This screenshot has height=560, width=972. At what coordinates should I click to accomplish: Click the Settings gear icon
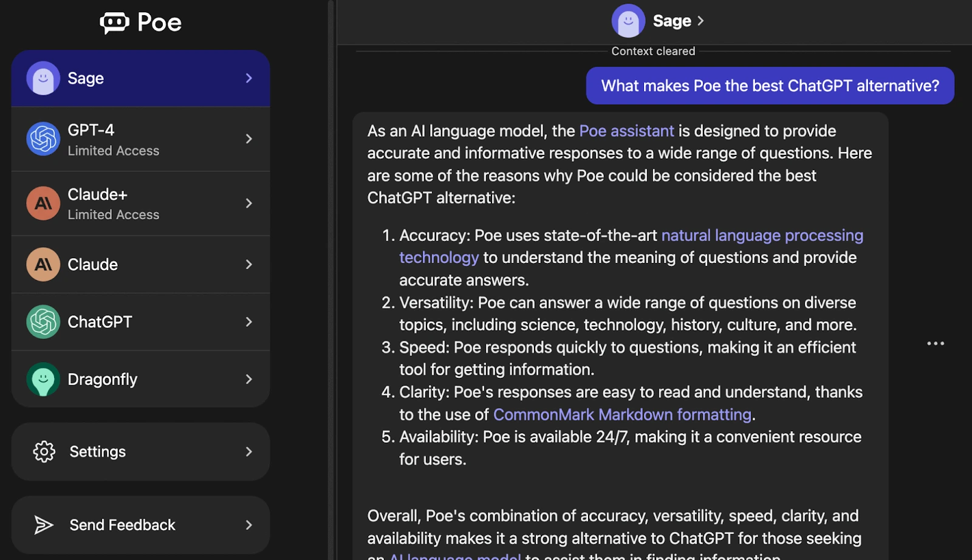(x=43, y=451)
